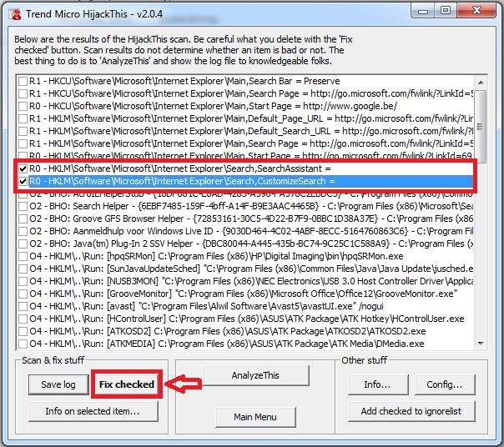Check the Search Bar = Preserve entry
Viewport: 504px width, 447px height.
click(x=23, y=81)
